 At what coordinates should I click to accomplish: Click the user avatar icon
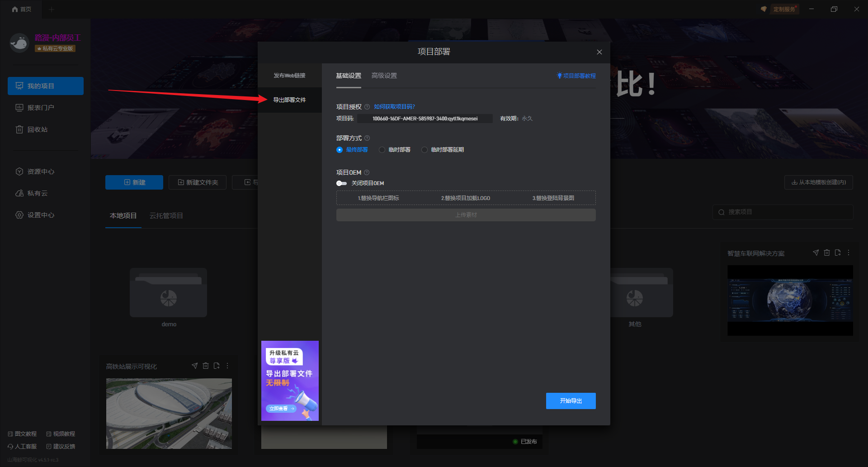click(x=19, y=43)
